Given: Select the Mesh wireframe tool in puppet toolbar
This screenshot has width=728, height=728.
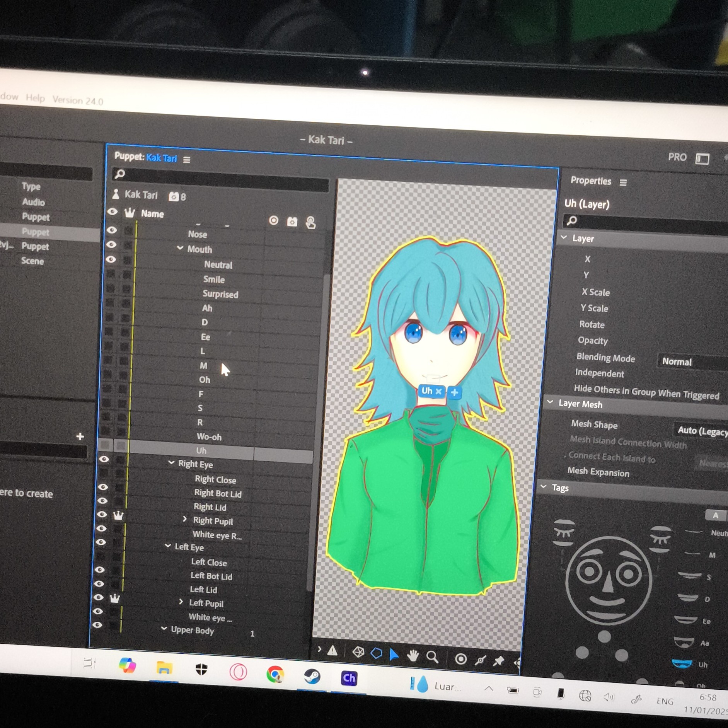Looking at the screenshot, I should coord(358,652).
